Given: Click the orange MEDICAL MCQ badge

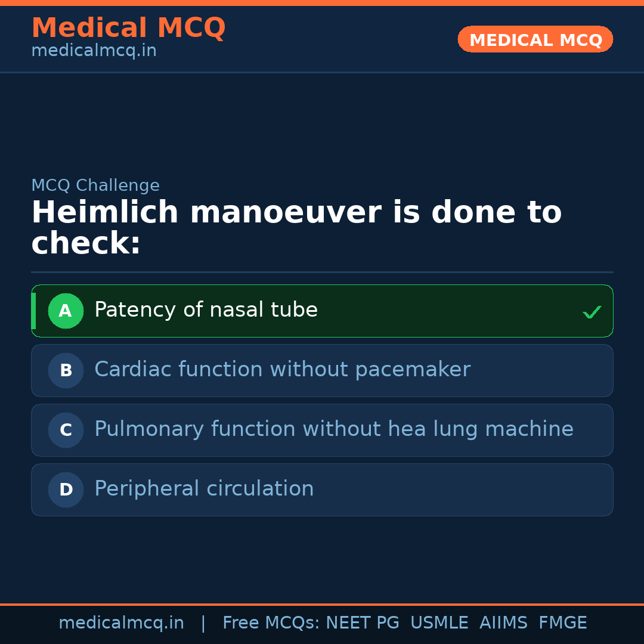Looking at the screenshot, I should (535, 40).
